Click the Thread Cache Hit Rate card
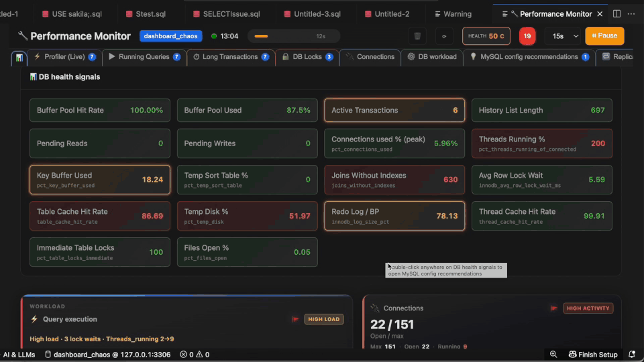 [x=542, y=216]
